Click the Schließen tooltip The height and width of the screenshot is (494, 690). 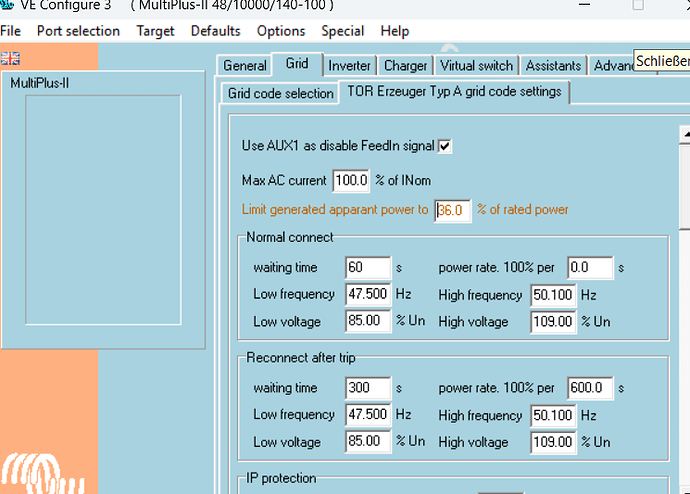[x=661, y=61]
